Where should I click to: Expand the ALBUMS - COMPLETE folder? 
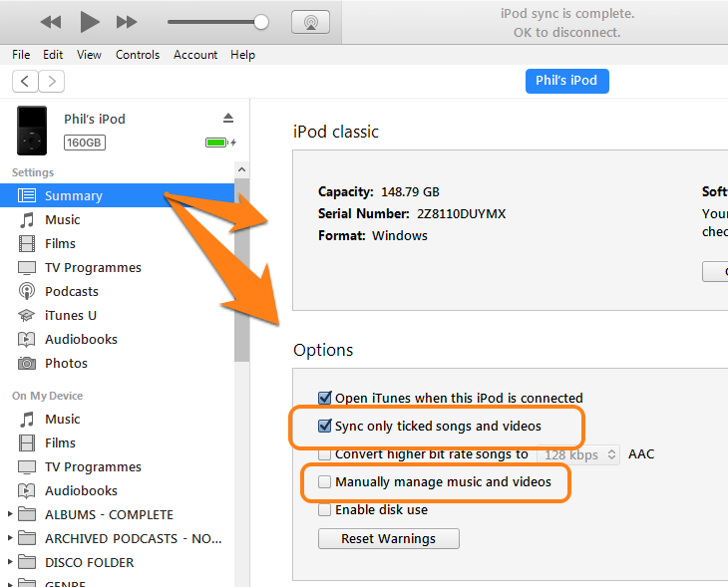point(10,514)
